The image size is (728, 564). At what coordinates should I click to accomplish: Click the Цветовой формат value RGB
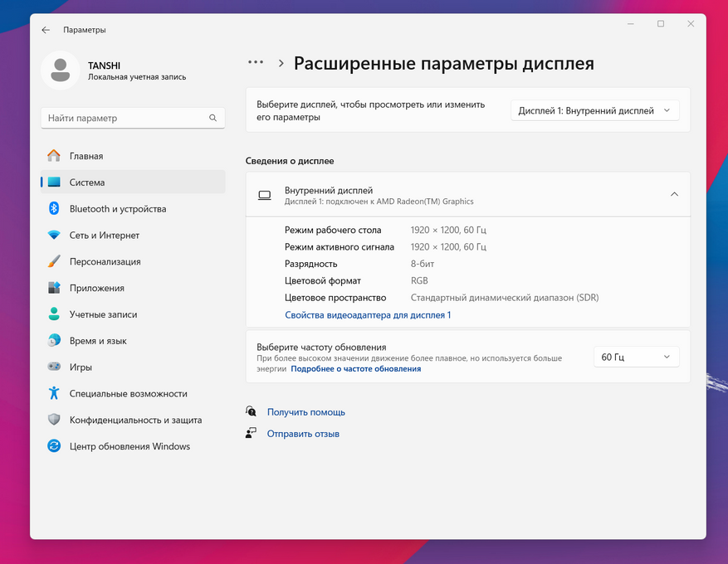(419, 280)
